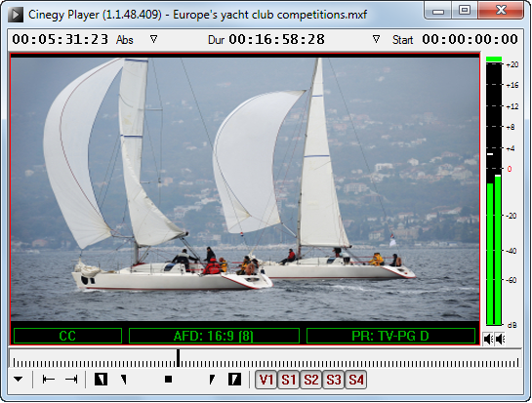Image resolution: width=532 pixels, height=403 pixels.
Task: Click the playhead marker on the timeline ruler
Action: pos(178,358)
